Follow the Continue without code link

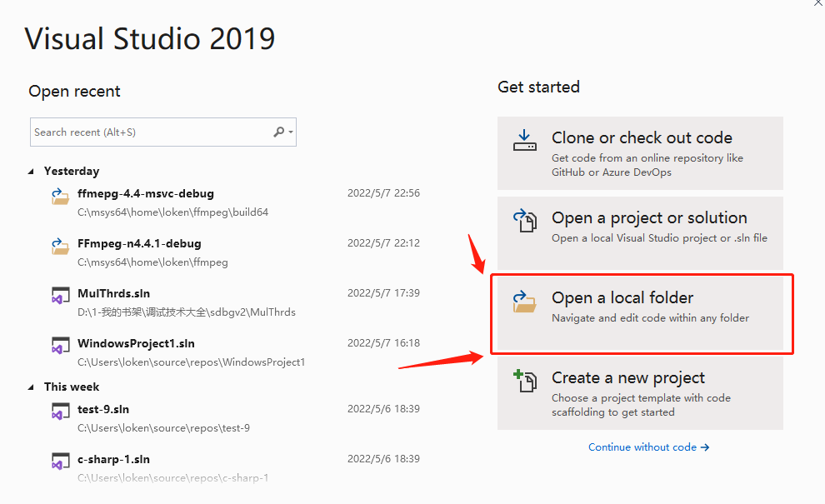(648, 447)
